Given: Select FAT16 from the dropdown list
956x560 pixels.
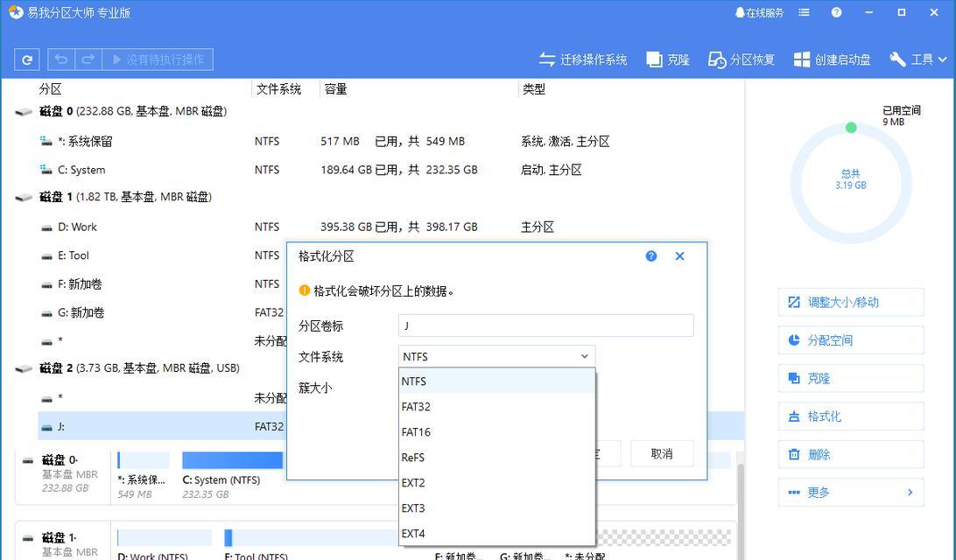Looking at the screenshot, I should pos(496,432).
